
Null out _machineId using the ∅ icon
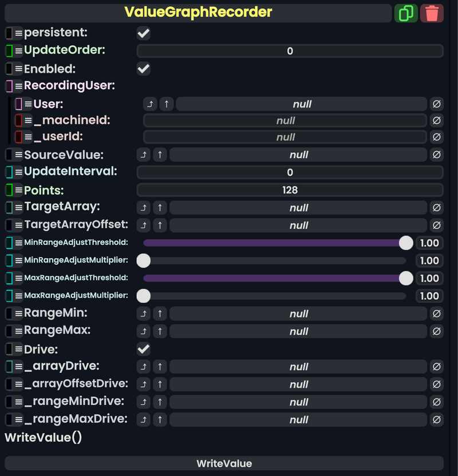click(x=437, y=121)
